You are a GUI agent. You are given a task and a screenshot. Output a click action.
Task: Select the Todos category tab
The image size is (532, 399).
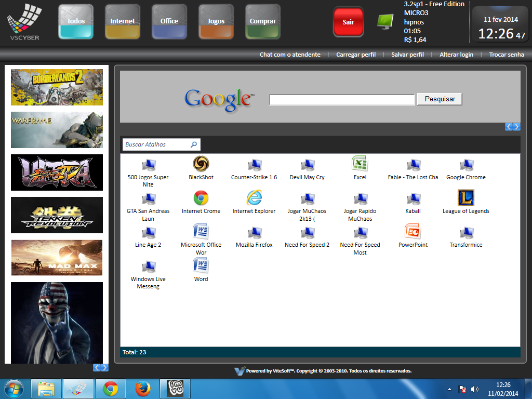point(76,21)
